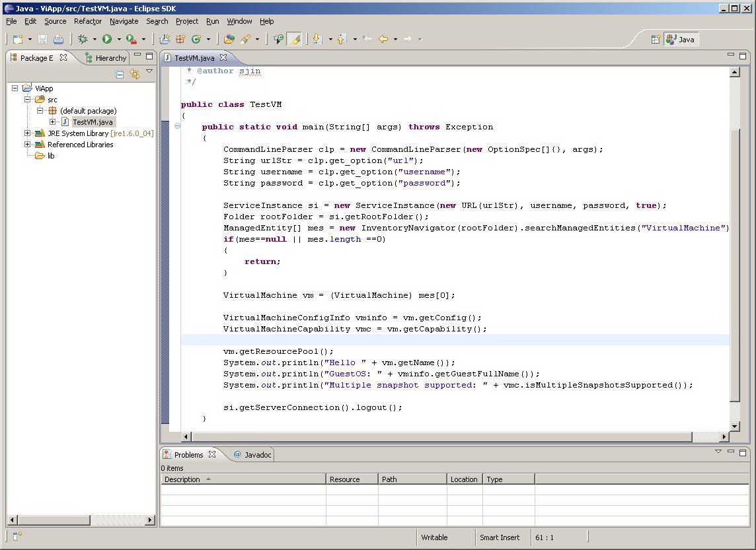This screenshot has width=756, height=550.
Task: Open the Window menu
Action: [x=240, y=21]
